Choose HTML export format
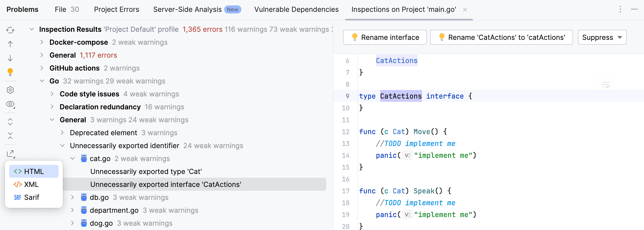The image size is (644, 230). pyautogui.click(x=34, y=172)
